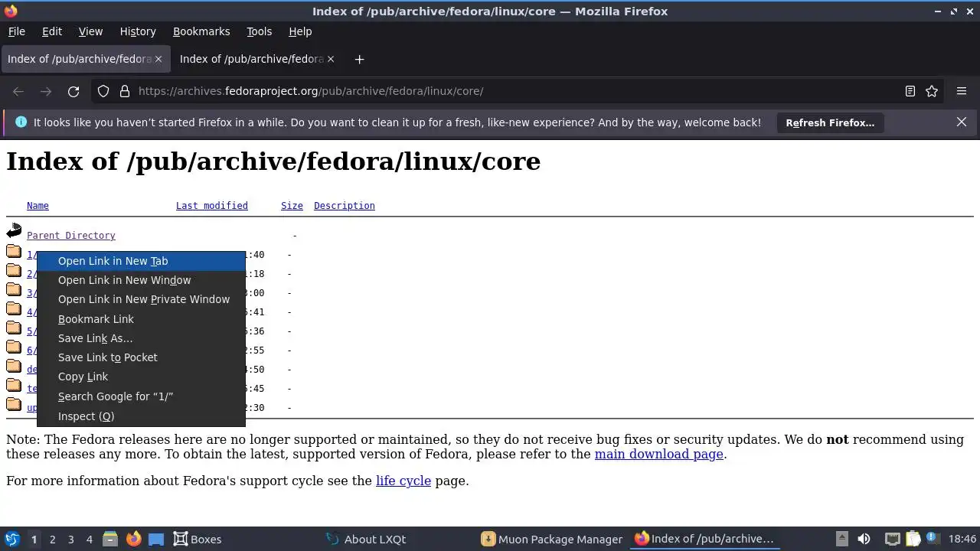Open the volume speaker icon in tray

point(864,539)
